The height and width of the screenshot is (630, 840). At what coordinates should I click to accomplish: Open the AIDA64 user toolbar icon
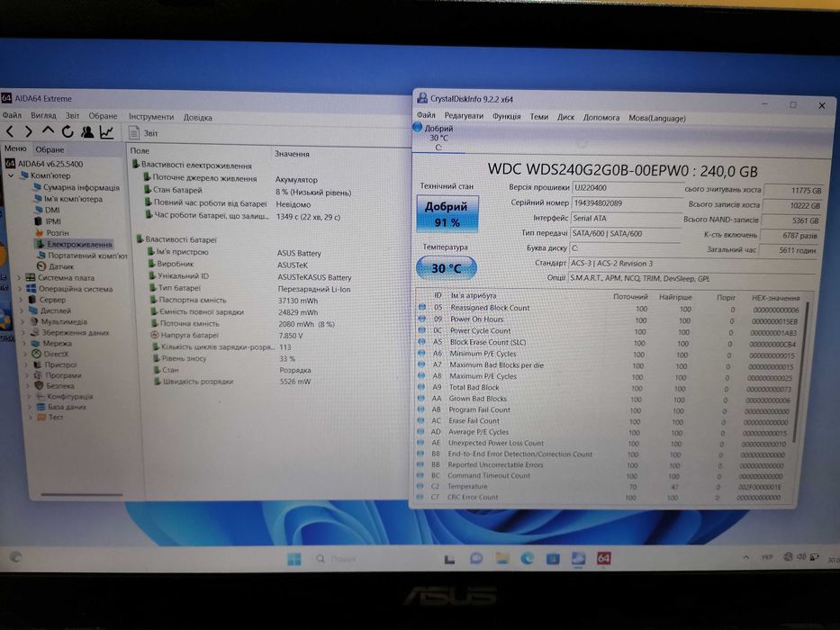pos(86,131)
